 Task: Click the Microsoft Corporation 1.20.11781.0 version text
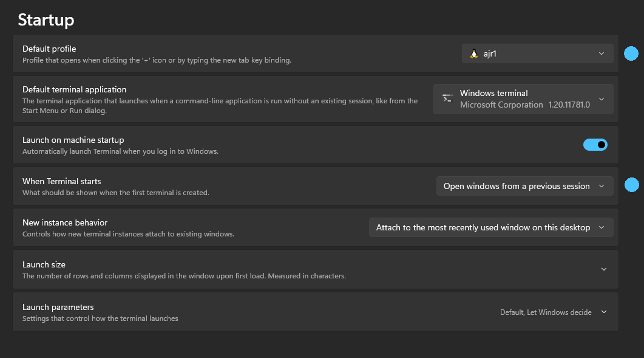(524, 105)
